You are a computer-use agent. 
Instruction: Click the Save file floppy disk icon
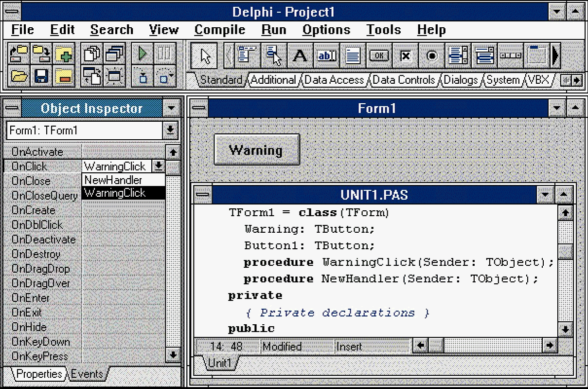[41, 76]
